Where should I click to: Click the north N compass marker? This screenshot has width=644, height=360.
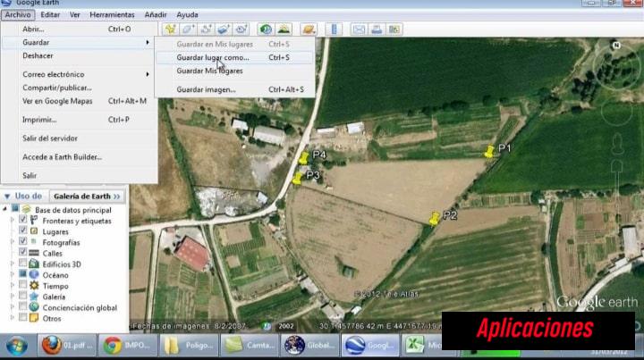pyautogui.click(x=616, y=45)
